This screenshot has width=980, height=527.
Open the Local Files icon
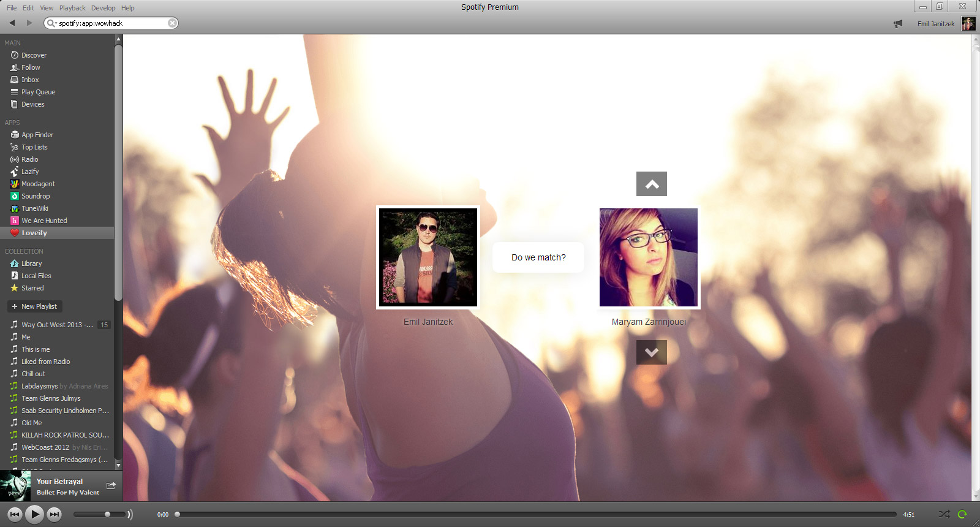[x=15, y=276]
